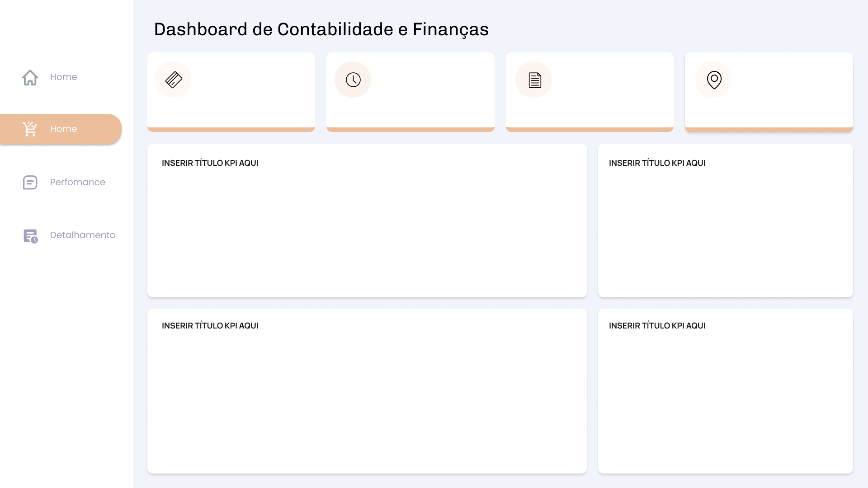Open Detalhamento from the sidebar
Screen dimensions: 868x488
pos(82,235)
